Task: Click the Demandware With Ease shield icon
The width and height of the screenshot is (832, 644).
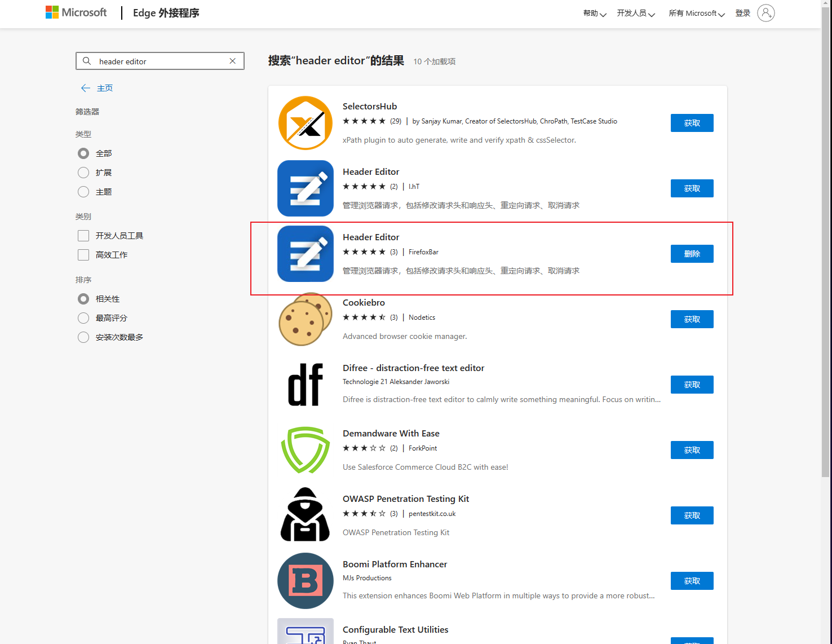Action: coord(306,450)
